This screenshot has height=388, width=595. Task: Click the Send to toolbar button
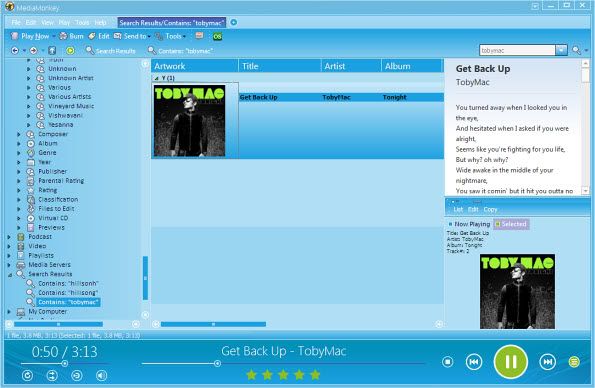point(130,36)
